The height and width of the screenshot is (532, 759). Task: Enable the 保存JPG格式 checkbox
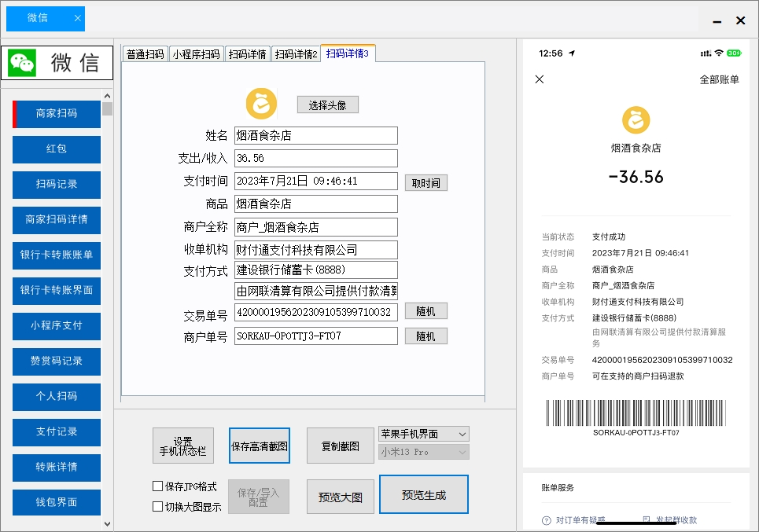[x=157, y=486]
